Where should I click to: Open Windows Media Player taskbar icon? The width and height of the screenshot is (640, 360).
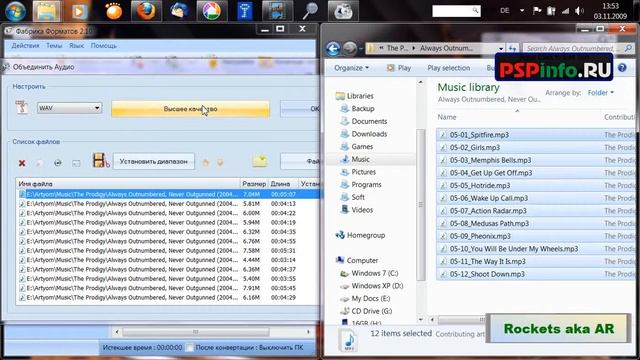[80, 11]
